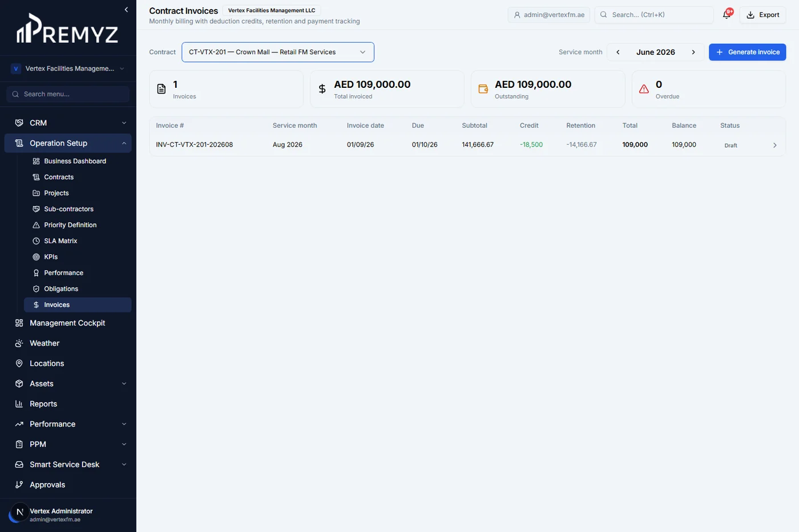Focus the global Search (Ctrl+K) field
This screenshot has height=532, width=799.
tap(654, 15)
